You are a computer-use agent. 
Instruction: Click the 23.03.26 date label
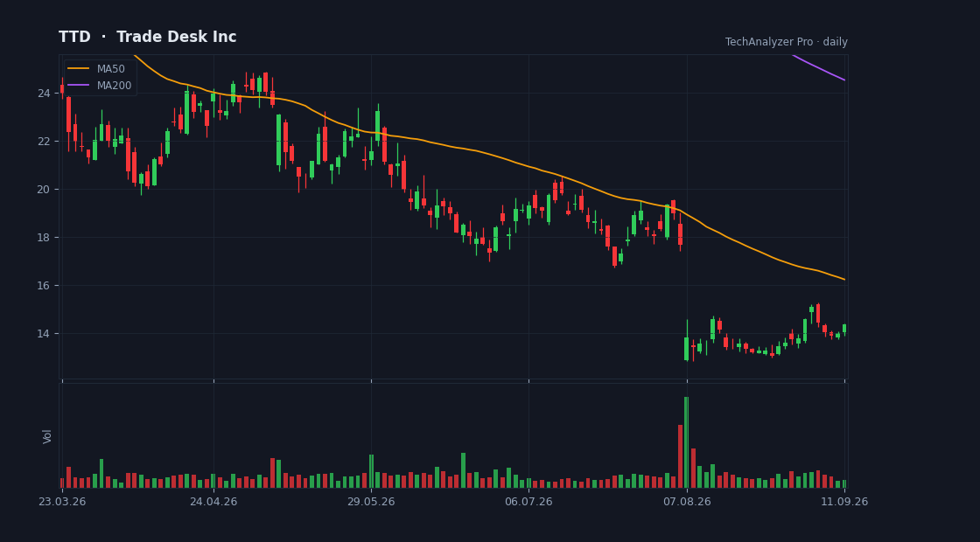[62, 502]
